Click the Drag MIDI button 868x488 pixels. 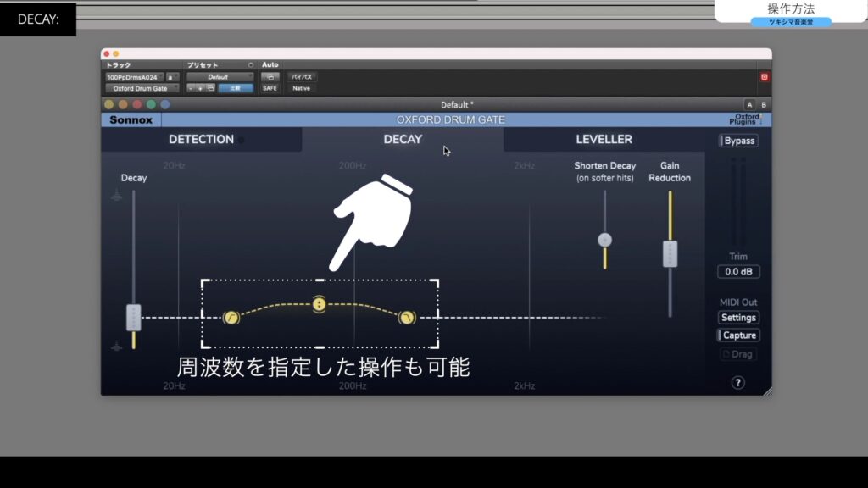point(738,354)
